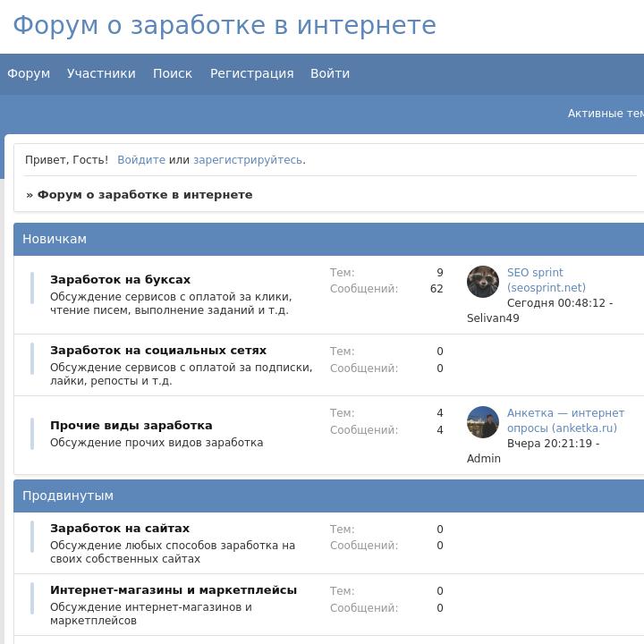Open the Новичкам category header
The height and width of the screenshot is (644, 644).
tap(55, 239)
